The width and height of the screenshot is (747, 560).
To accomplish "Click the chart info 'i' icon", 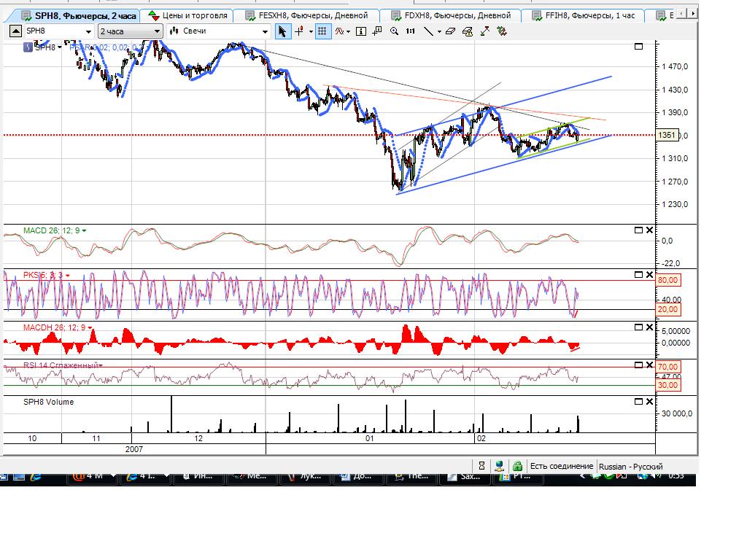I will pyautogui.click(x=361, y=31).
